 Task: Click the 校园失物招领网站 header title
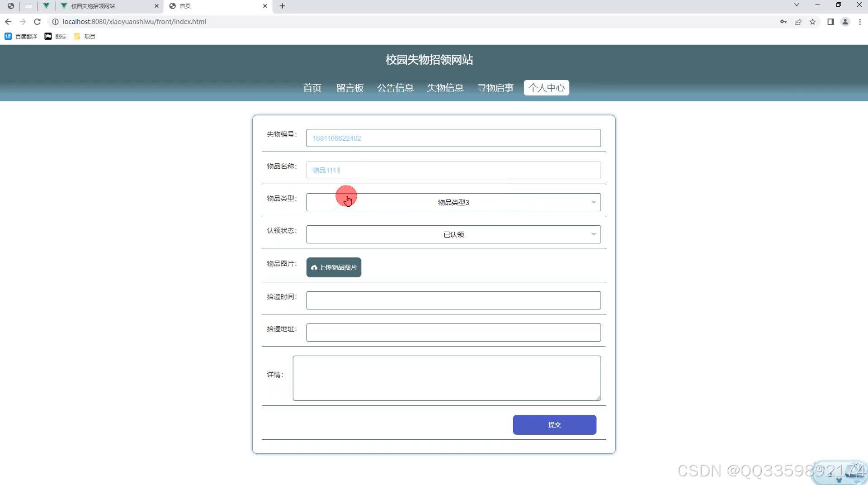[x=429, y=60]
